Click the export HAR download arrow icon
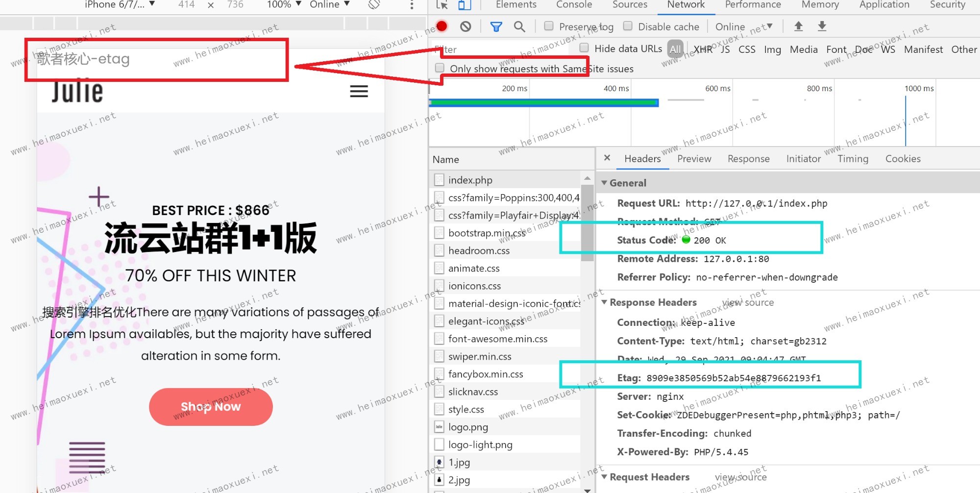 click(822, 26)
